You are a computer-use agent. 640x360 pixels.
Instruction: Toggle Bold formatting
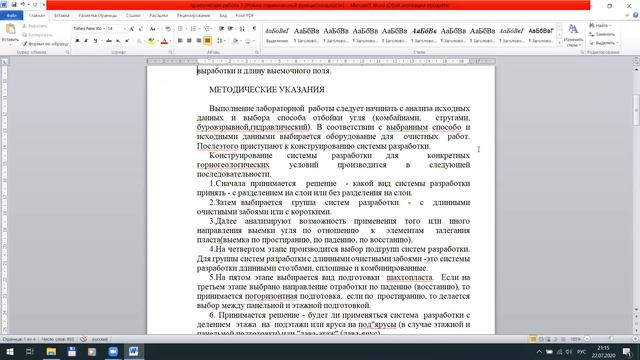click(77, 41)
